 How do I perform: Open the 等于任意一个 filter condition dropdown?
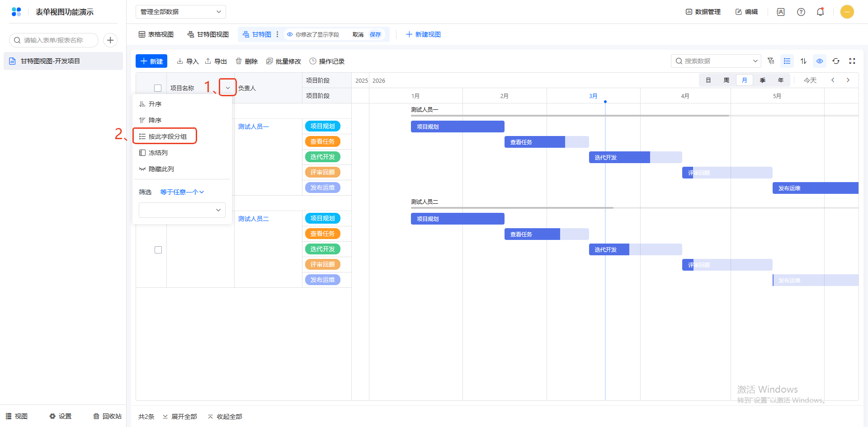coord(182,192)
